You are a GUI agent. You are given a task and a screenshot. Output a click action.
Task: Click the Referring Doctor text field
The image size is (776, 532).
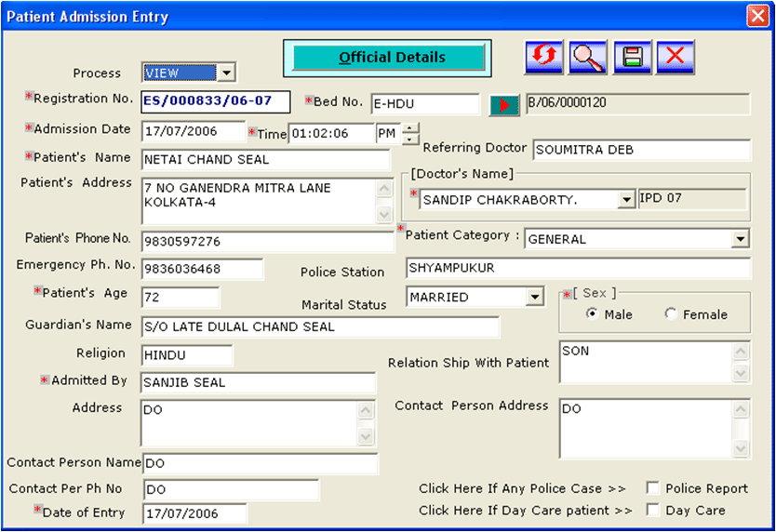point(641,151)
